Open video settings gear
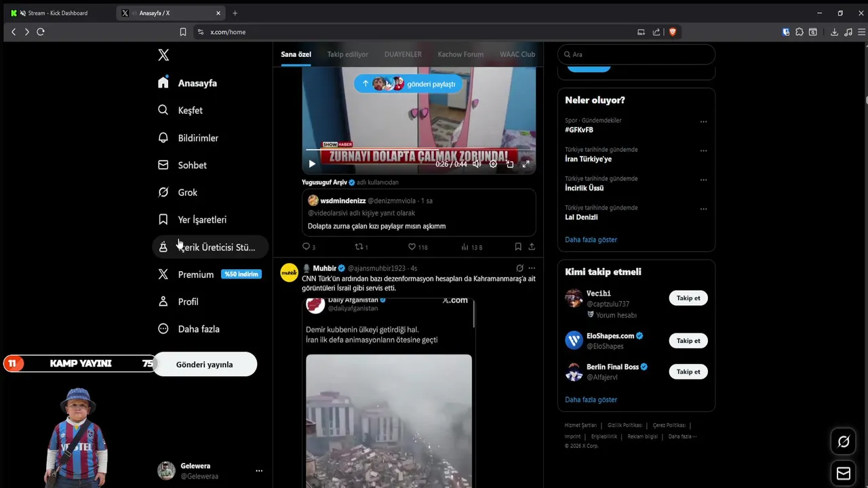This screenshot has width=868, height=488. (493, 164)
